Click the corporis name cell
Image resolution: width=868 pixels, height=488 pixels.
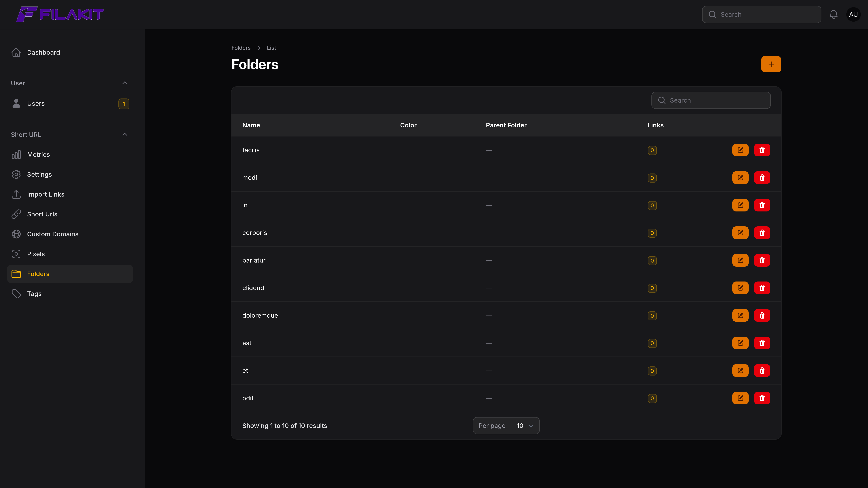pyautogui.click(x=254, y=233)
